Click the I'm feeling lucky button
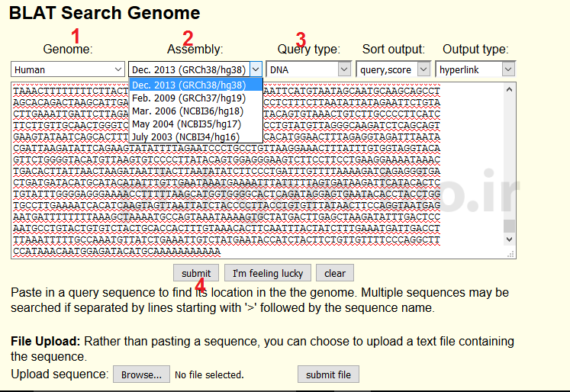 click(x=268, y=273)
